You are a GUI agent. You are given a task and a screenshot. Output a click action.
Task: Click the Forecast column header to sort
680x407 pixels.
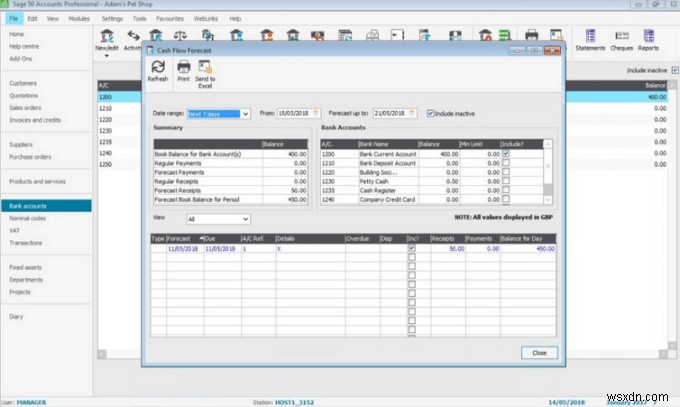185,239
